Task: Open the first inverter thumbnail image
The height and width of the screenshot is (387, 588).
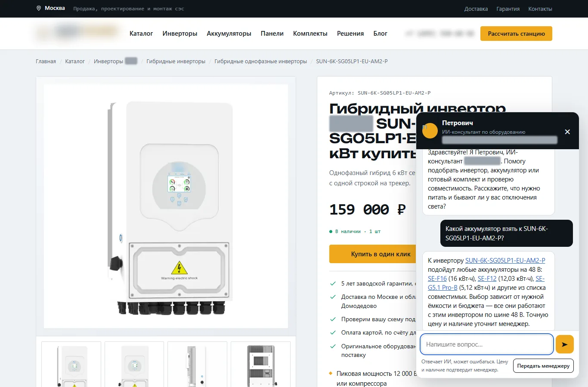Action: tap(71, 364)
